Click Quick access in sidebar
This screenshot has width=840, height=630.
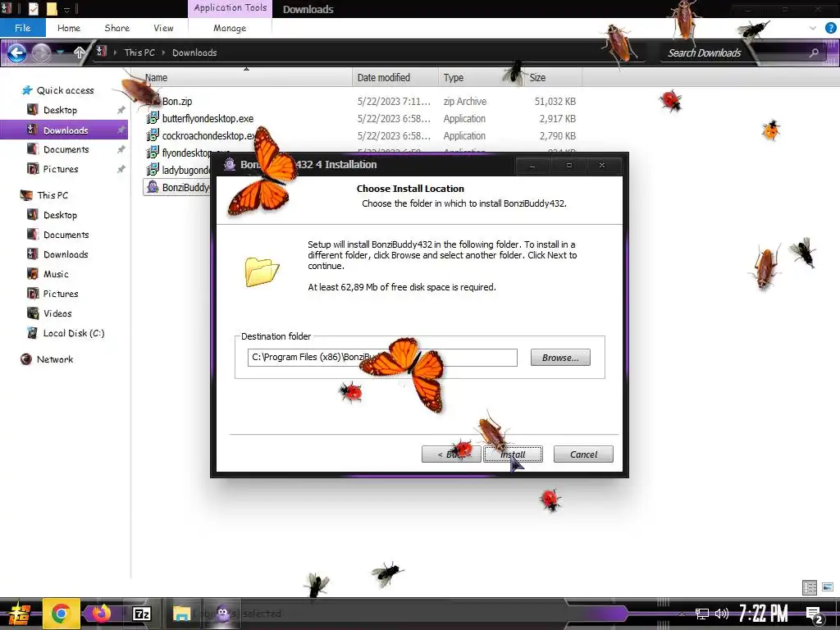[65, 90]
